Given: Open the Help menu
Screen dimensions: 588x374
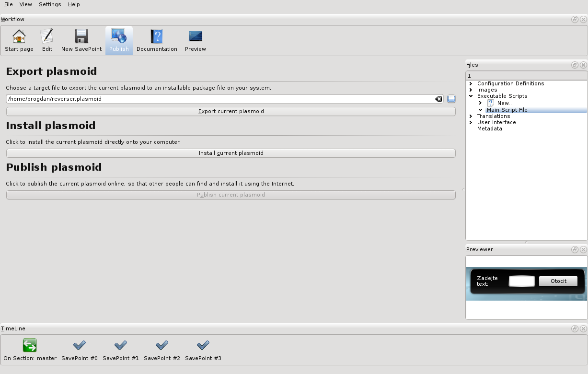Looking at the screenshot, I should [74, 4].
